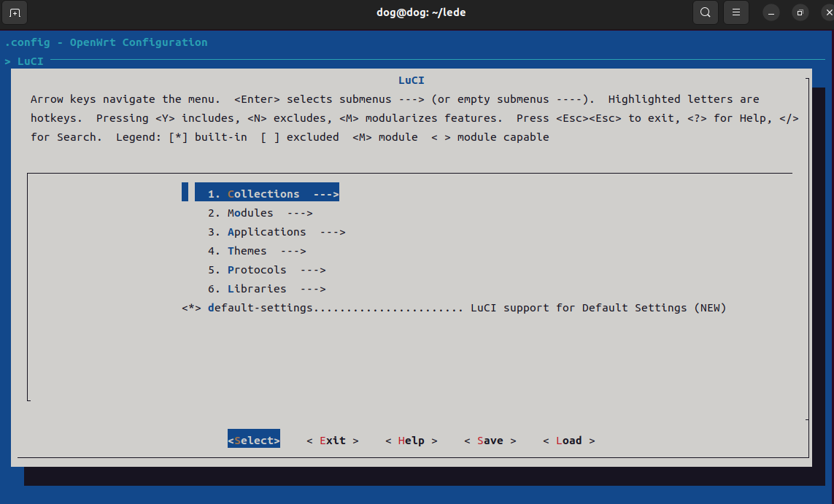The image size is (834, 504).
Task: Click the arrow after Applications
Action: click(333, 233)
